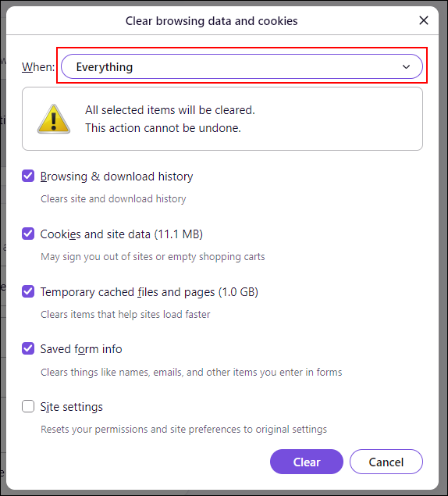Screen dimensions: 448x496
Task: Click the dialog title 'Clear browsing data and cookies'
Action: (x=212, y=21)
